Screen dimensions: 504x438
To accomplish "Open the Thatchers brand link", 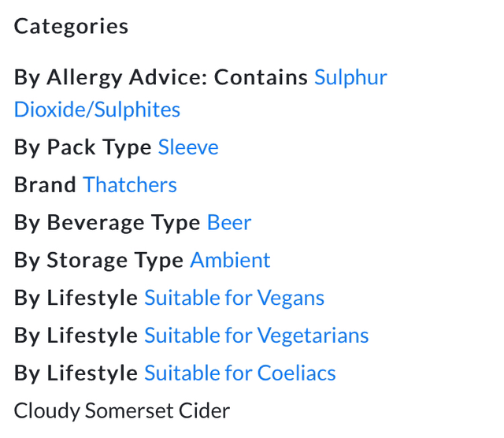I will point(130,185).
